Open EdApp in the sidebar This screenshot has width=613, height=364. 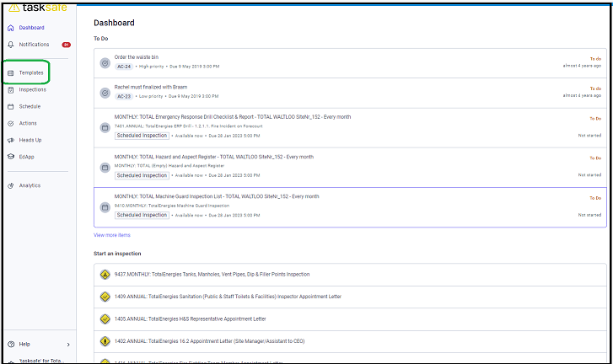point(27,157)
